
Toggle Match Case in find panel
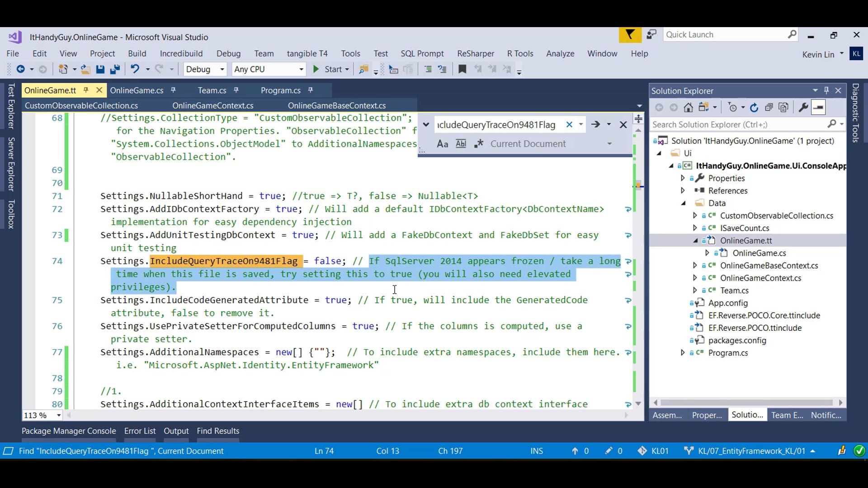pyautogui.click(x=442, y=144)
